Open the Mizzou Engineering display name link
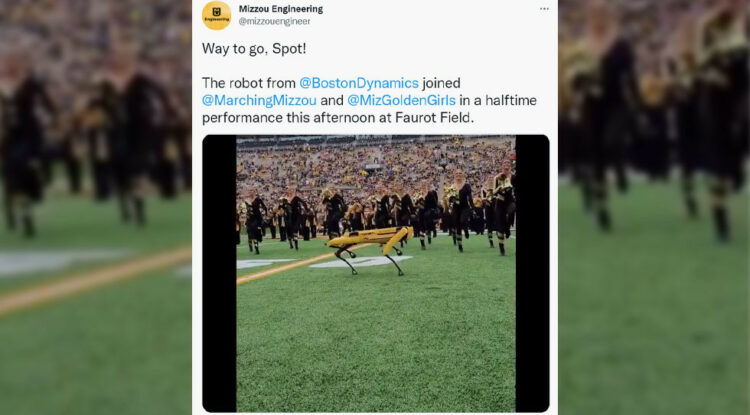 (x=281, y=9)
